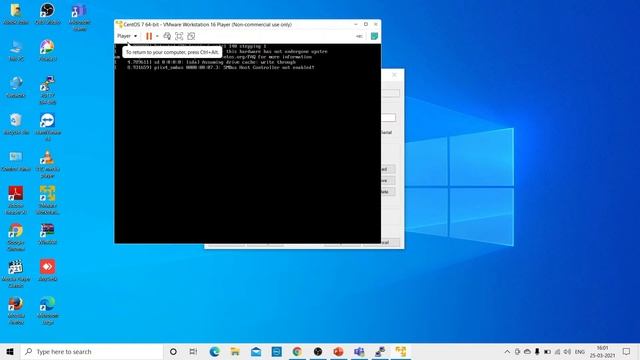Open Task View from the taskbar

coord(193,351)
